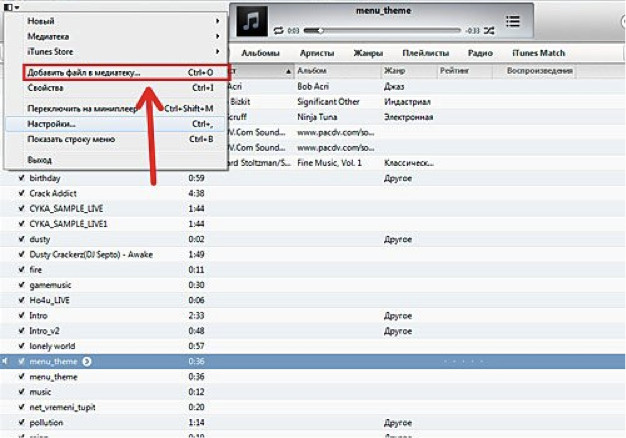Screen dimensions: 626x438
Task: Toggle checkbox for the pollution track
Action: point(21,423)
